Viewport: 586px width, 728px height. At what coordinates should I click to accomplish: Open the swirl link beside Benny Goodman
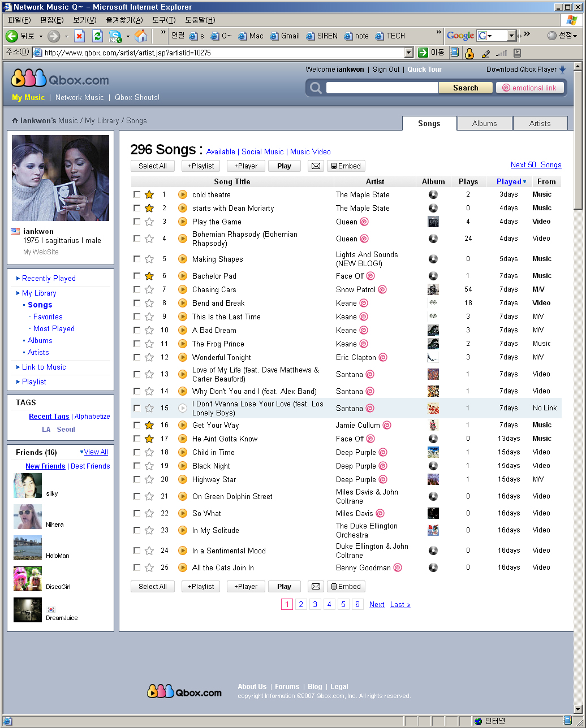point(398,567)
